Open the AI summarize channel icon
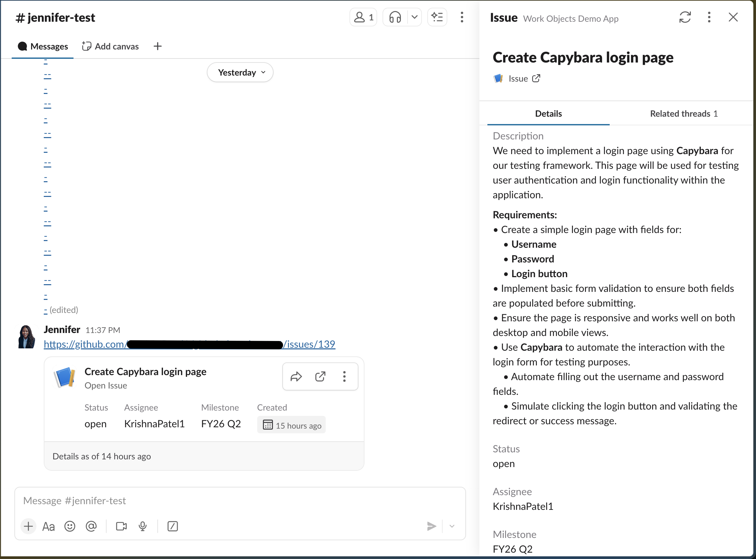The image size is (756, 559). (x=437, y=17)
